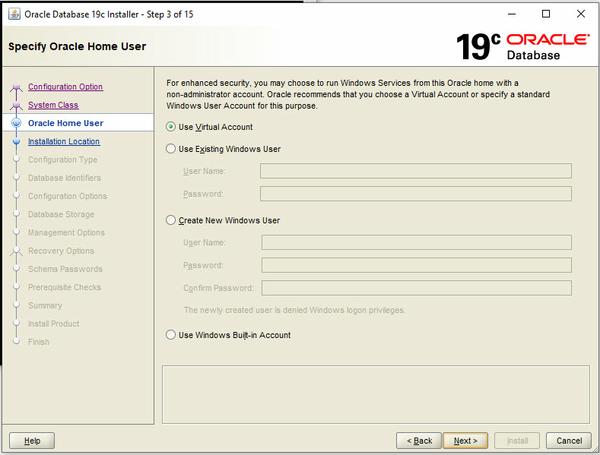Choose Use Existing Windows User option
The image size is (600, 455).
coord(171,149)
